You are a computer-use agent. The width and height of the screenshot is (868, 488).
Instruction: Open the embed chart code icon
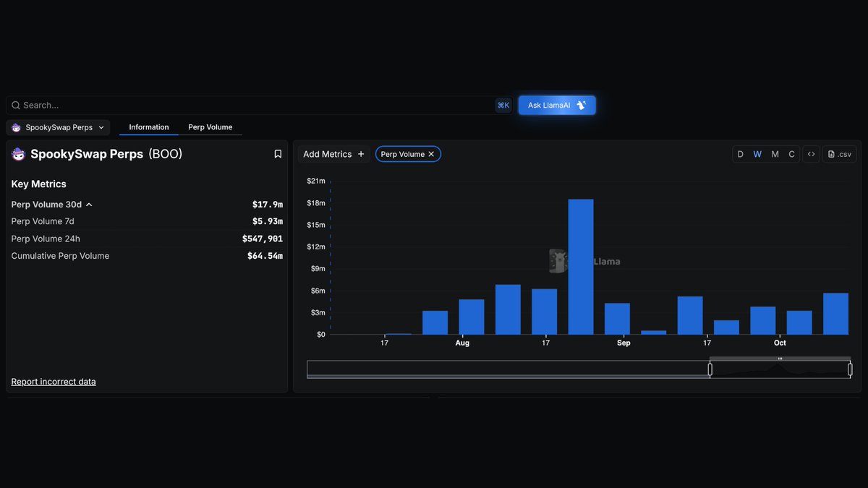click(x=812, y=154)
